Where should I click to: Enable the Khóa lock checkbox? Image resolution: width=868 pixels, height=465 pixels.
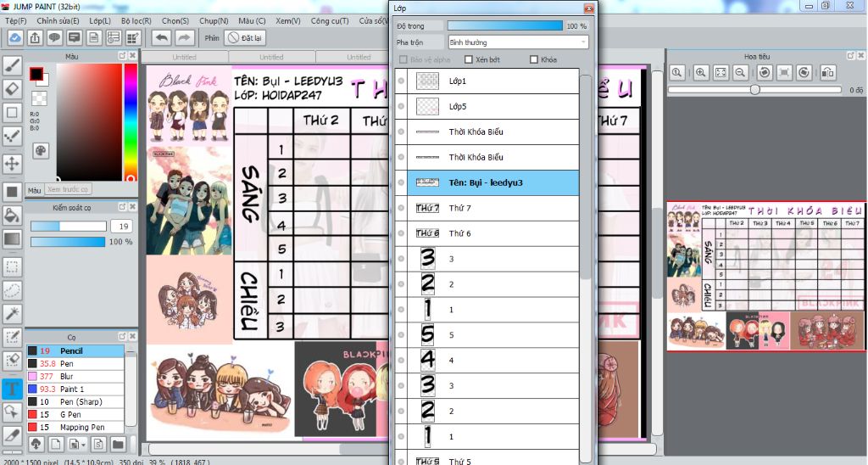tap(534, 59)
